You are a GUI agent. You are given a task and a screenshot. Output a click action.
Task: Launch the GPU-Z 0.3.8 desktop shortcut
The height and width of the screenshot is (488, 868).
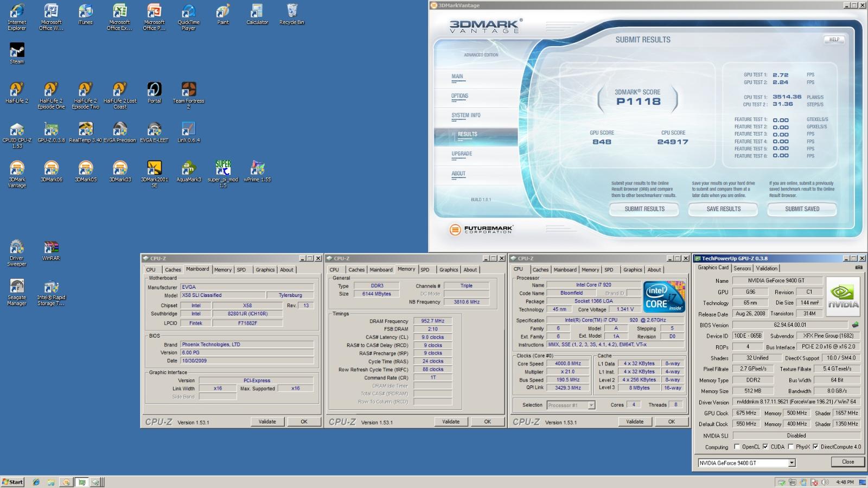[51, 132]
